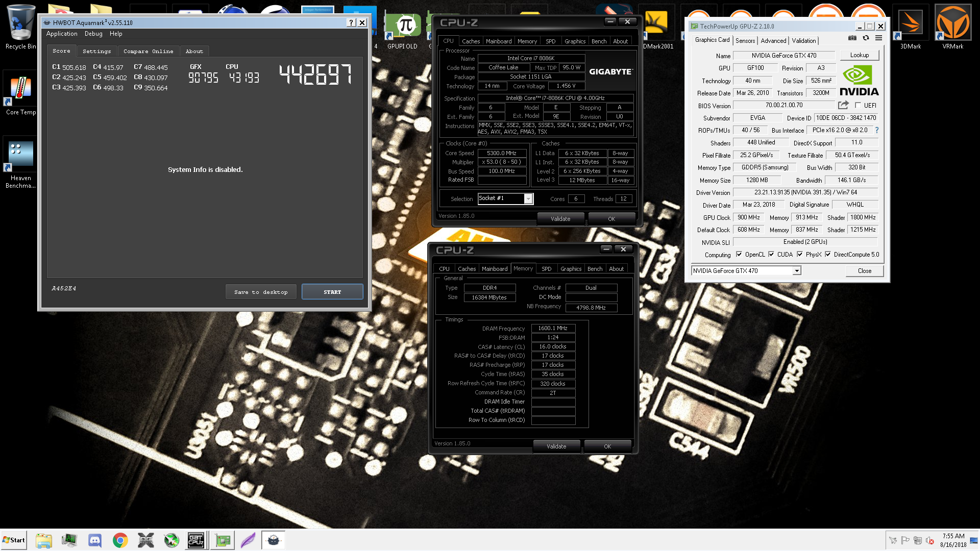Open the Application menu in Aquamark
980x551 pixels.
coord(62,34)
